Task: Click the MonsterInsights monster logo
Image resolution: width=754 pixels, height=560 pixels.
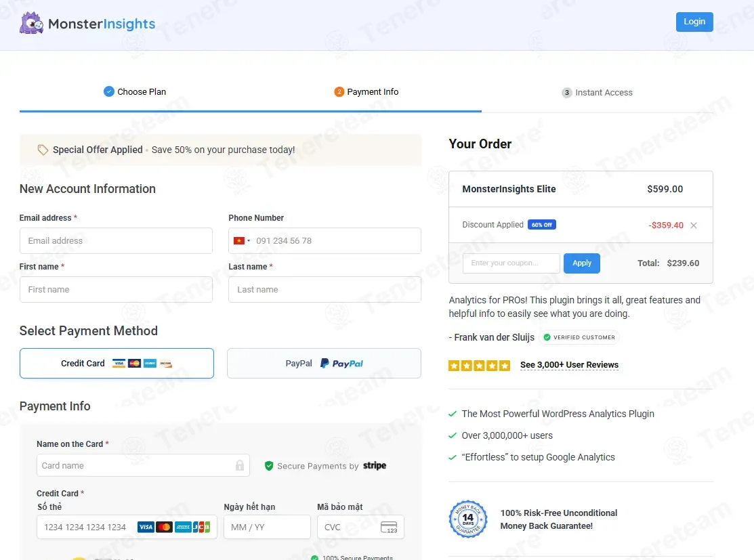Action: pyautogui.click(x=31, y=23)
